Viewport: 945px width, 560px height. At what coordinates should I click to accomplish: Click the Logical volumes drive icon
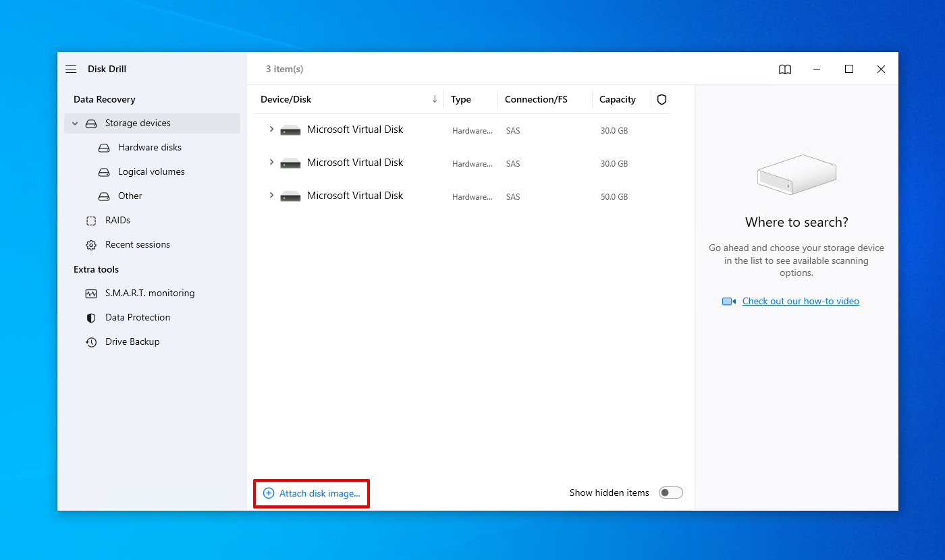104,172
